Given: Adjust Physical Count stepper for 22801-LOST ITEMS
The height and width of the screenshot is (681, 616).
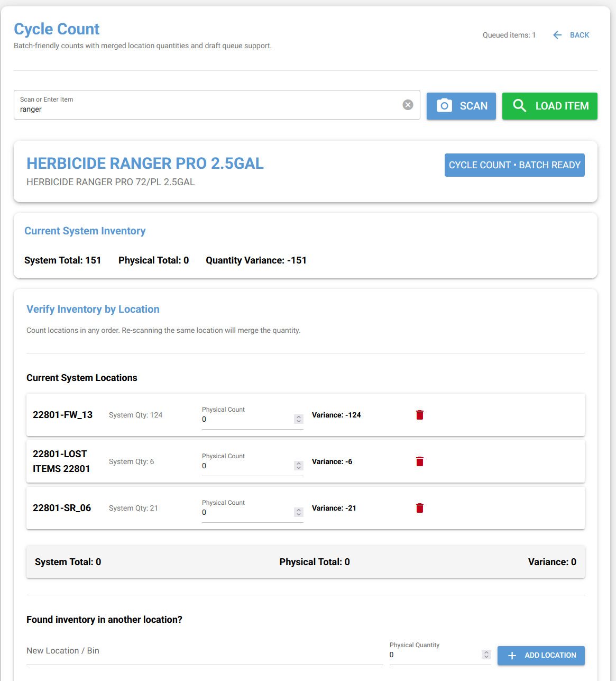Looking at the screenshot, I should [299, 466].
